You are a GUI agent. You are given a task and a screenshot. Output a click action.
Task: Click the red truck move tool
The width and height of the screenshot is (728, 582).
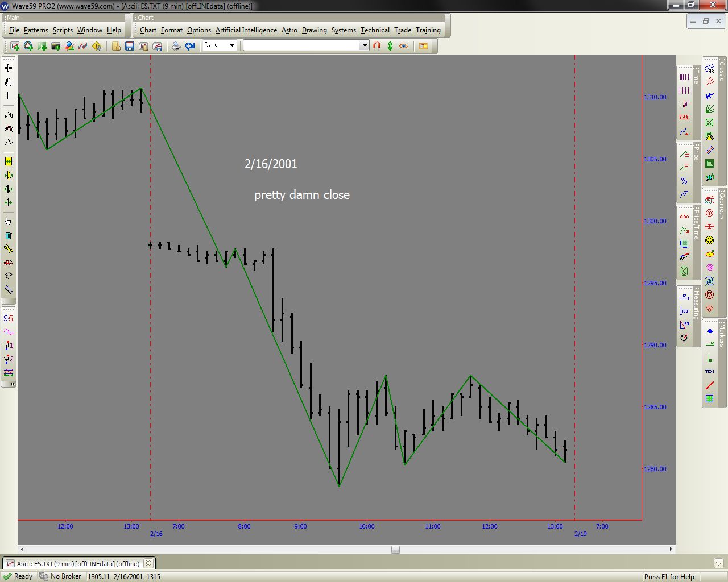9,263
